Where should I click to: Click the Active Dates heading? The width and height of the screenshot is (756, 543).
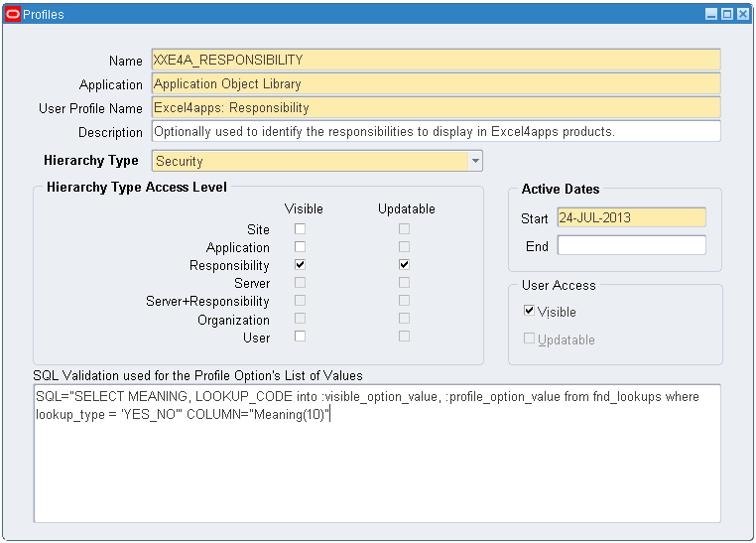click(x=561, y=189)
